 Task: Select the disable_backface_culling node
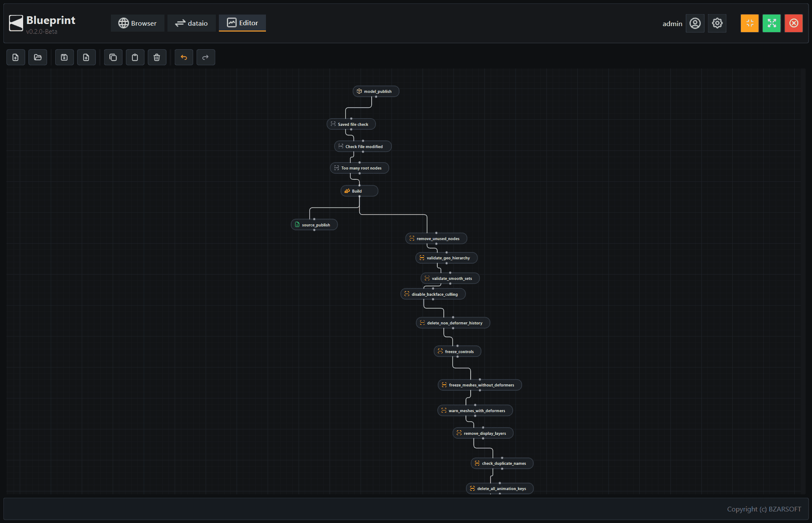click(433, 294)
